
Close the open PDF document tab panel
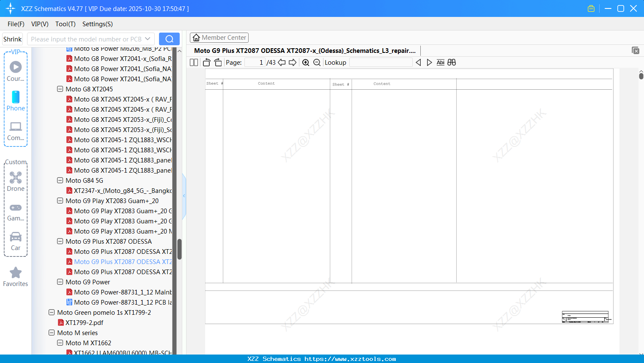(x=636, y=50)
